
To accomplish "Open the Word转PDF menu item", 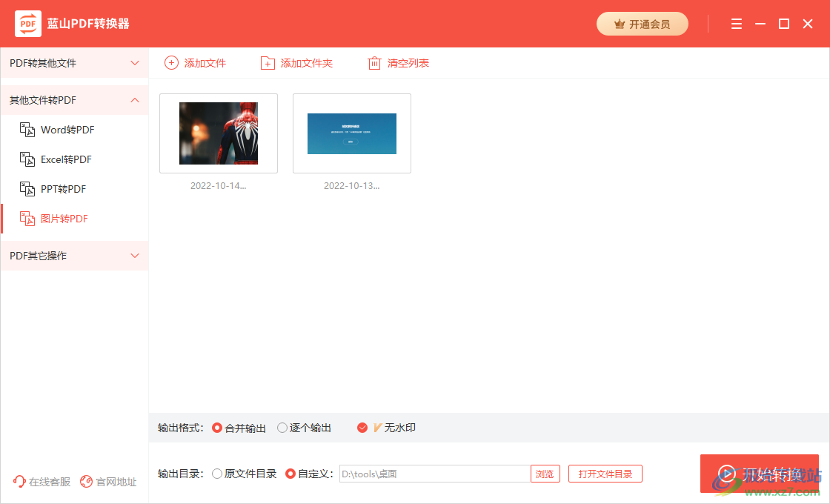I will 75,130.
